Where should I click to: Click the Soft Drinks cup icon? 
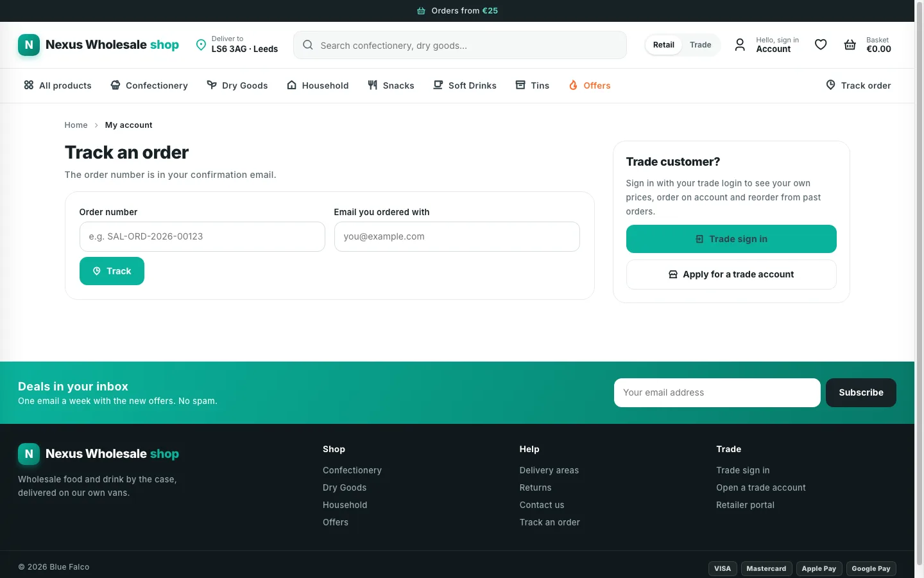coord(438,85)
